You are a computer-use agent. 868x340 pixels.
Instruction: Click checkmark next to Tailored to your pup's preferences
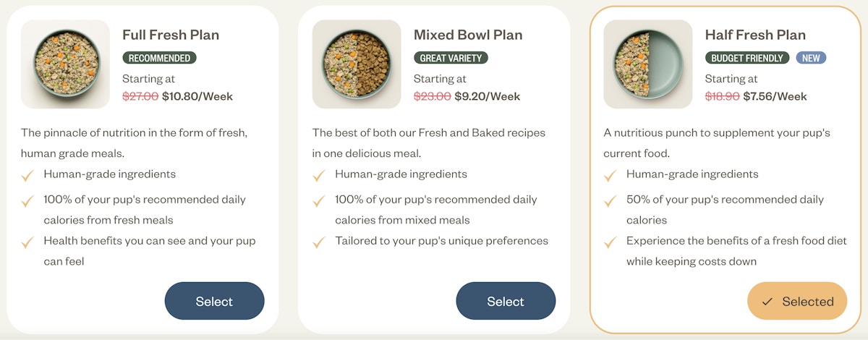point(319,242)
